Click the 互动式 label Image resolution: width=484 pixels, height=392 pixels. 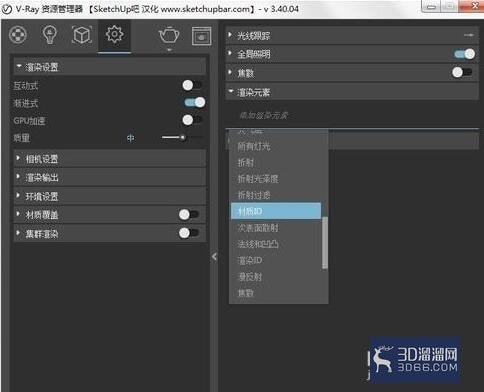(x=26, y=86)
